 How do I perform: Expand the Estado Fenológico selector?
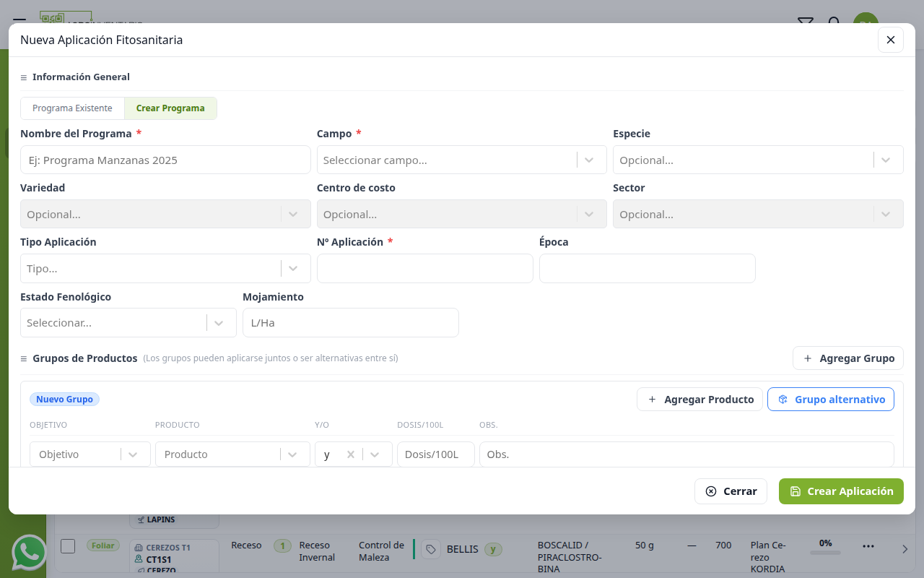(128, 323)
